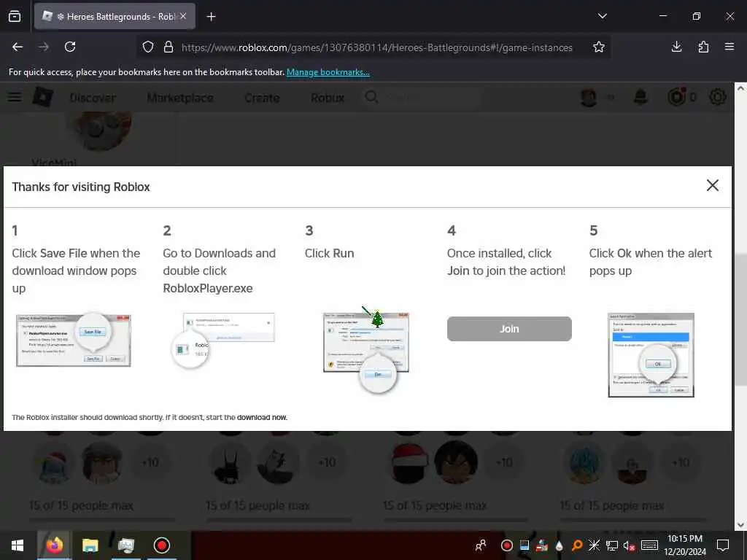Open the Discover page
The image size is (747, 560).
pyautogui.click(x=93, y=98)
